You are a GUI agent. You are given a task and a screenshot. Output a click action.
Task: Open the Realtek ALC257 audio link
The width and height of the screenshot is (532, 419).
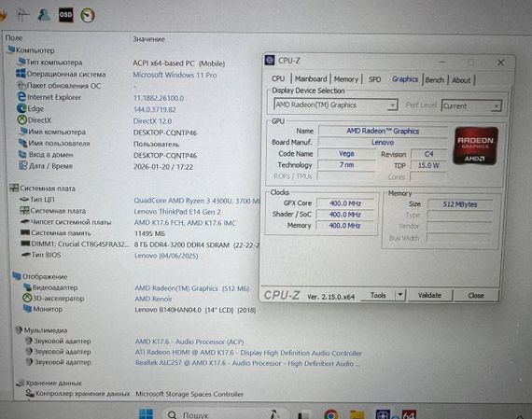pyautogui.click(x=247, y=363)
